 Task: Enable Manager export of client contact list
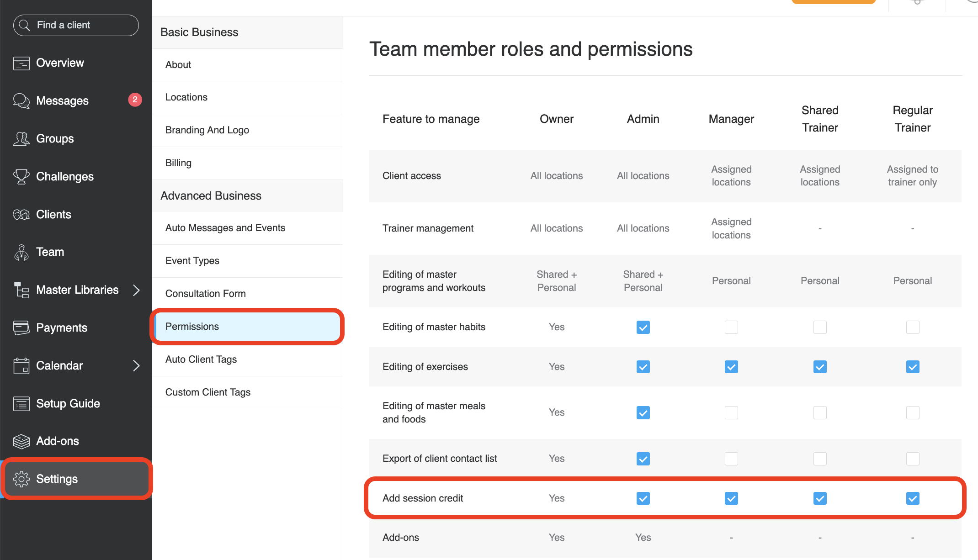[731, 459]
